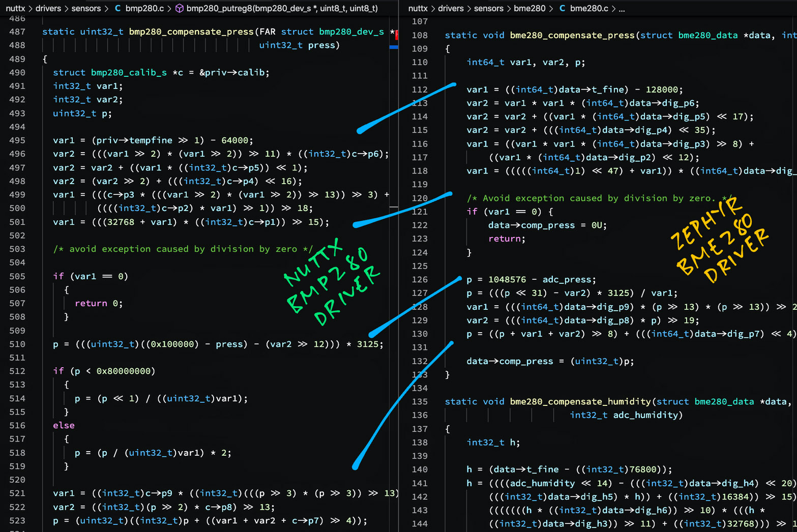Click 'p = 1048576 - adc_press;' line

click(532, 280)
